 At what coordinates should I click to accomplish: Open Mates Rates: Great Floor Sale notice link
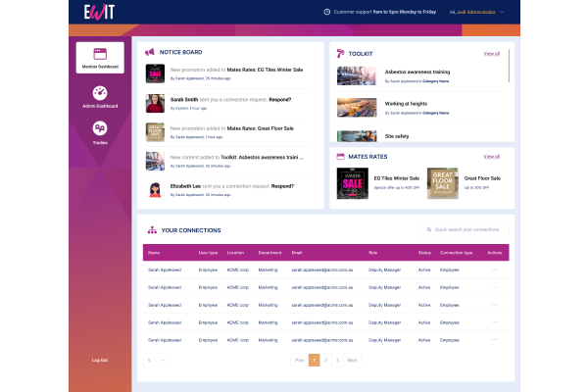[261, 128]
